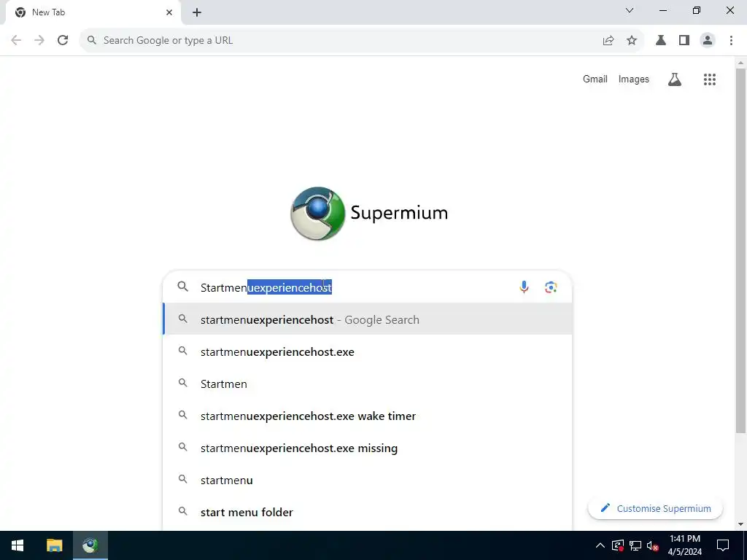The image size is (747, 560).
Task: Open the Windows Start button
Action: pyautogui.click(x=18, y=545)
